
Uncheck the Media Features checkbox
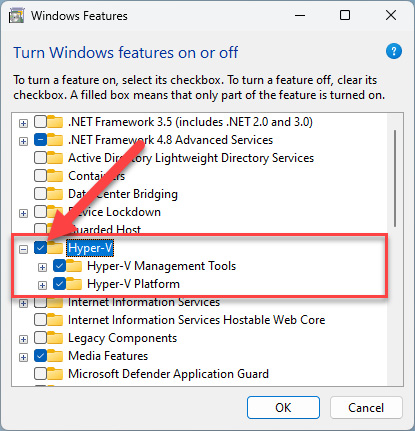(40, 356)
